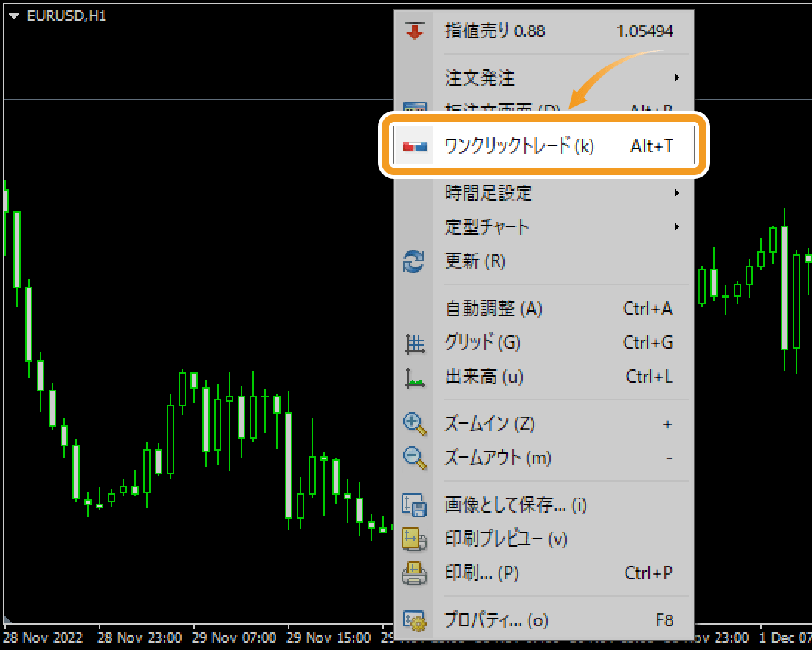Click the grid icon next to グリッド
The height and width of the screenshot is (650, 812).
415,343
